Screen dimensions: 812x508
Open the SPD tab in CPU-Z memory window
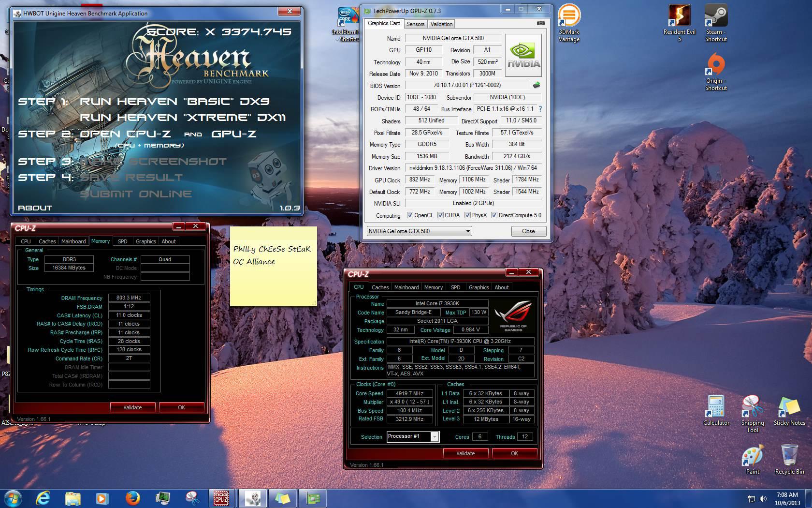click(123, 241)
